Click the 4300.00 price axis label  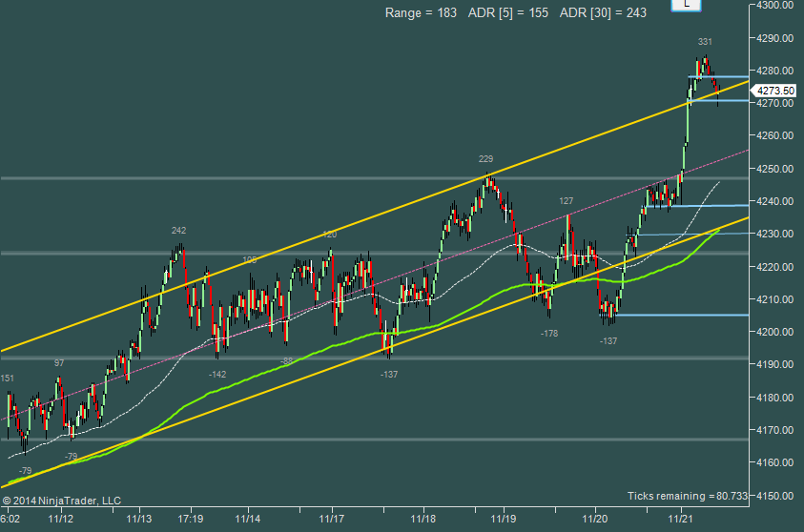(x=774, y=5)
